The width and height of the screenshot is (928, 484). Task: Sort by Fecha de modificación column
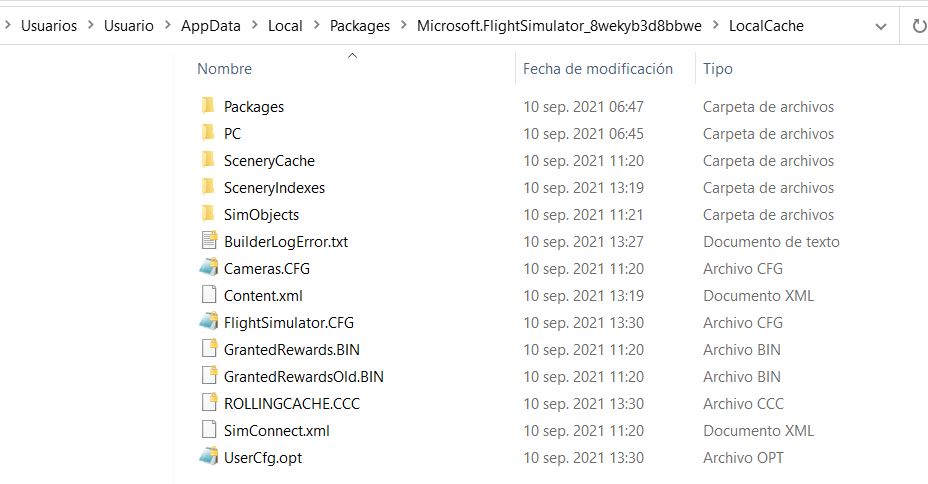598,69
